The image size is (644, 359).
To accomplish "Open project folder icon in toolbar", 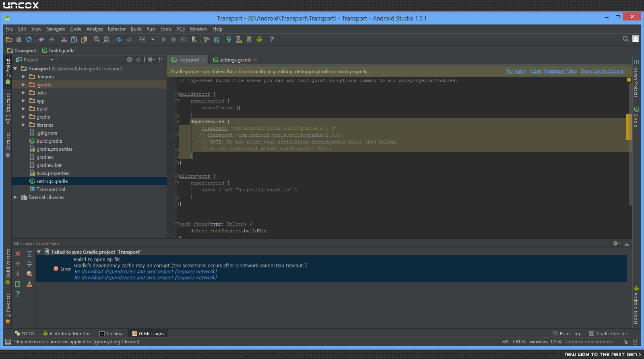I will pos(9,39).
